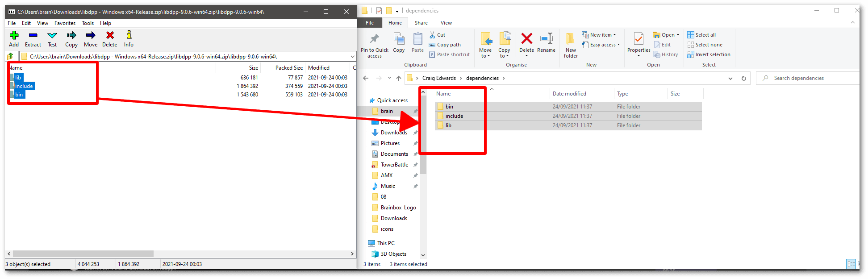Switch to the View ribbon tab
This screenshot has width=868, height=279.
pos(446,23)
